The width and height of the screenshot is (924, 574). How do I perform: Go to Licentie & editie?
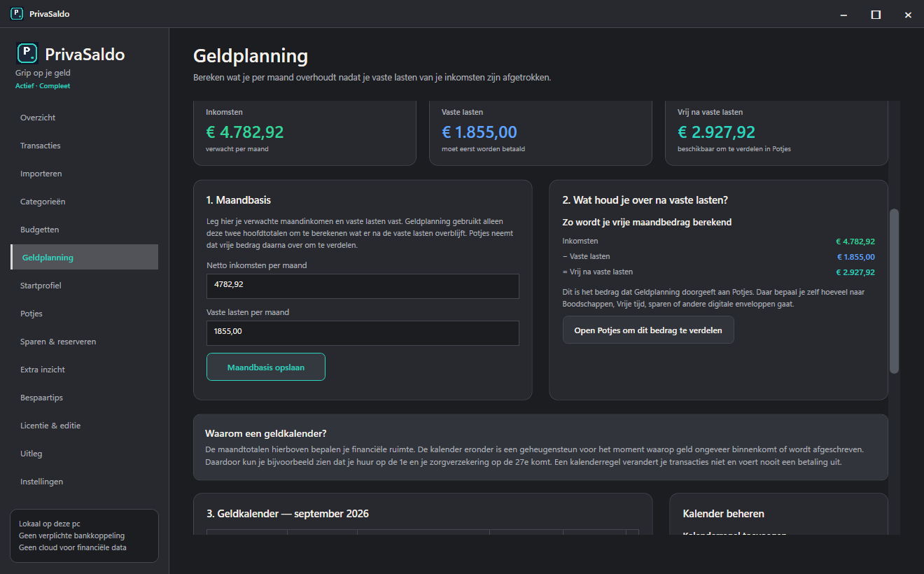[x=84, y=426]
